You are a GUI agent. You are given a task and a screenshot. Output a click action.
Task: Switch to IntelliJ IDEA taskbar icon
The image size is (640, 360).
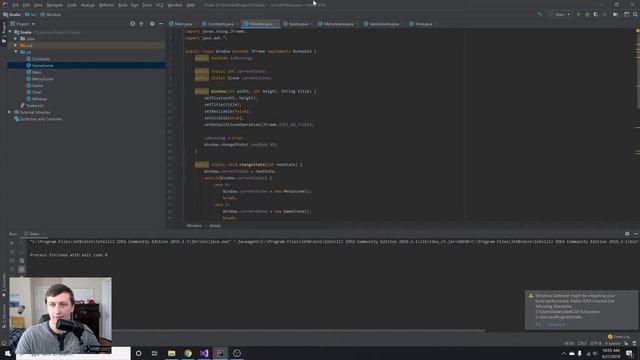pos(220,353)
